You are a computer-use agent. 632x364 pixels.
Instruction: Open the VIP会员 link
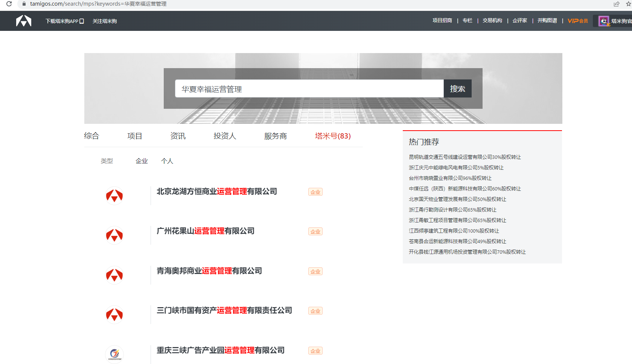click(x=578, y=21)
